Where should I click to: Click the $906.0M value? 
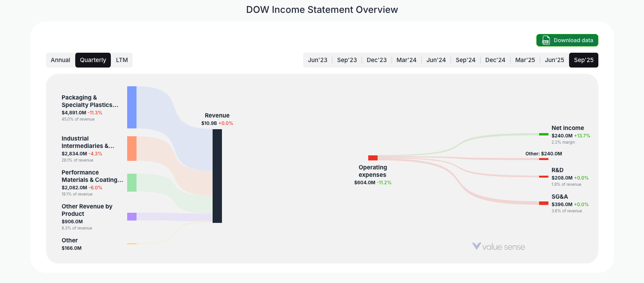(x=72, y=222)
